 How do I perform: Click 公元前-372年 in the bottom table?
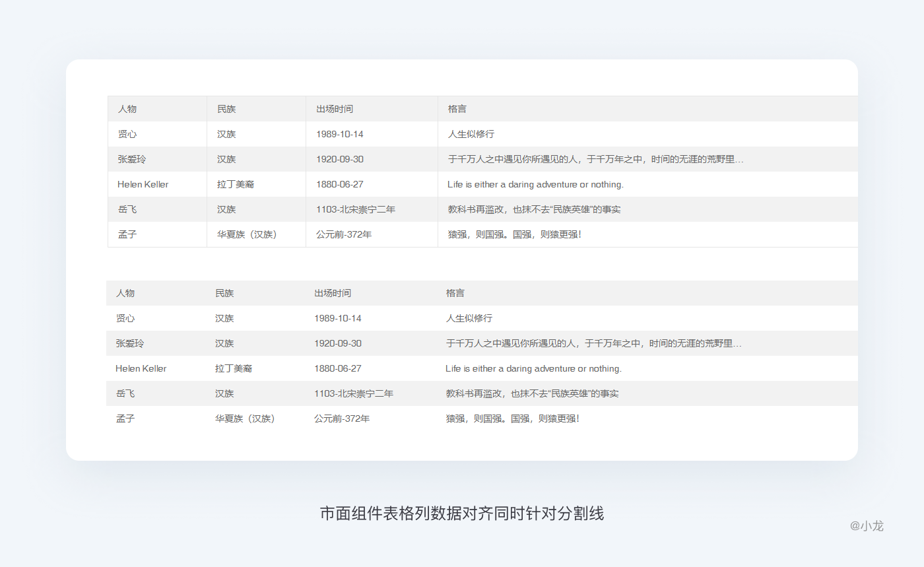coord(342,418)
